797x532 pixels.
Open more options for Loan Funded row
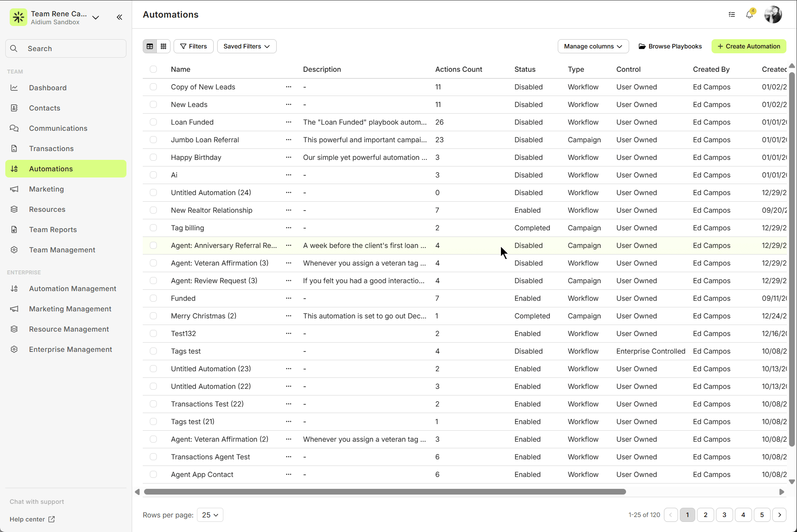[289, 122]
